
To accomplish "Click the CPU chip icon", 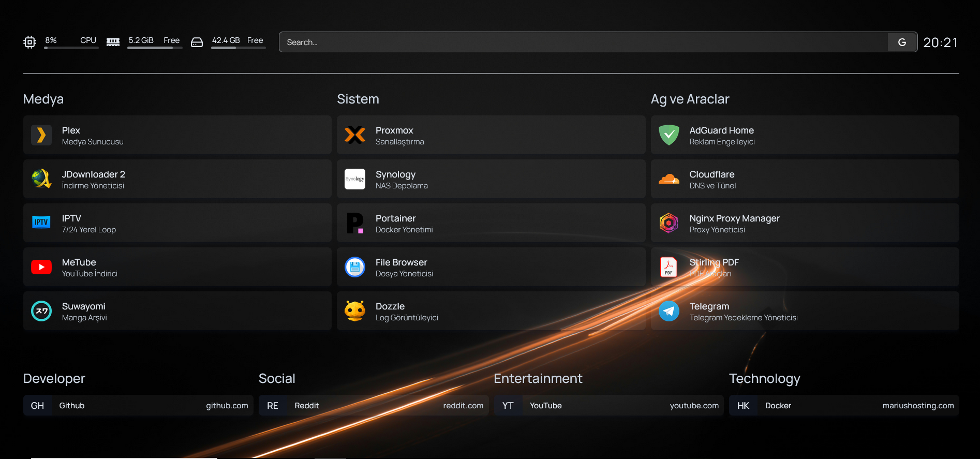I will click(30, 42).
